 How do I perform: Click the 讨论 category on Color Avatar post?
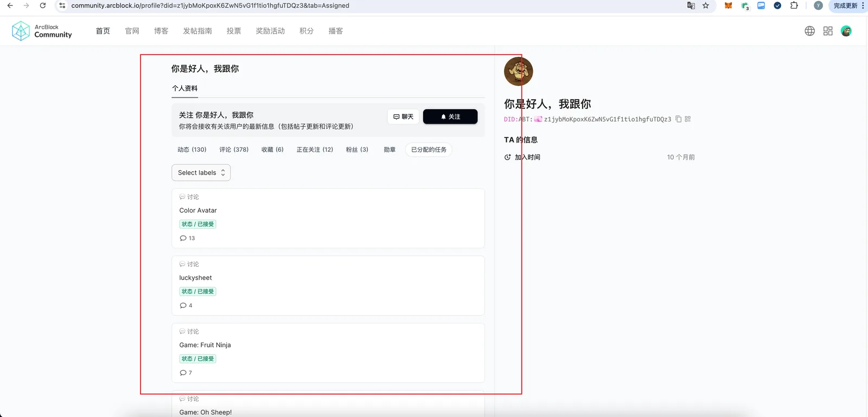point(189,197)
